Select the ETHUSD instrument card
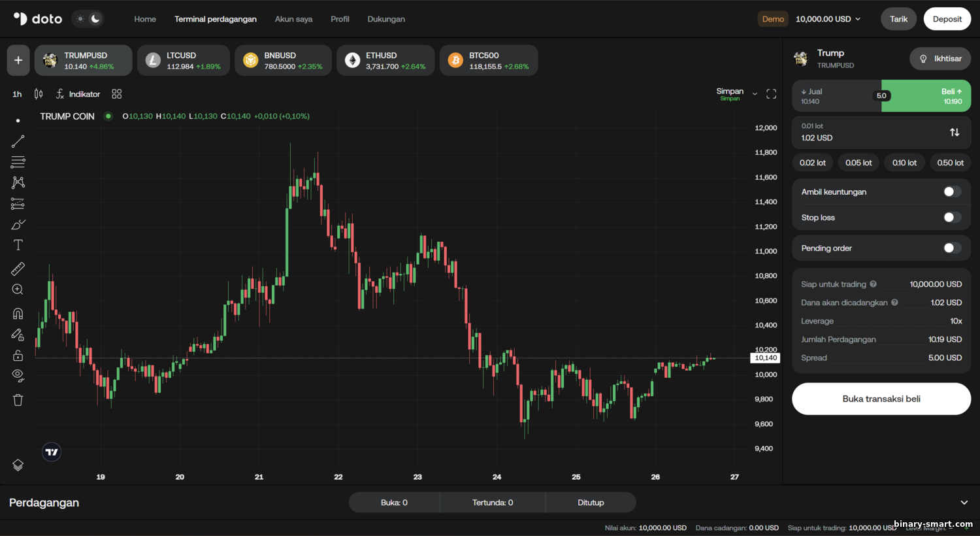This screenshot has width=980, height=536. tap(385, 60)
